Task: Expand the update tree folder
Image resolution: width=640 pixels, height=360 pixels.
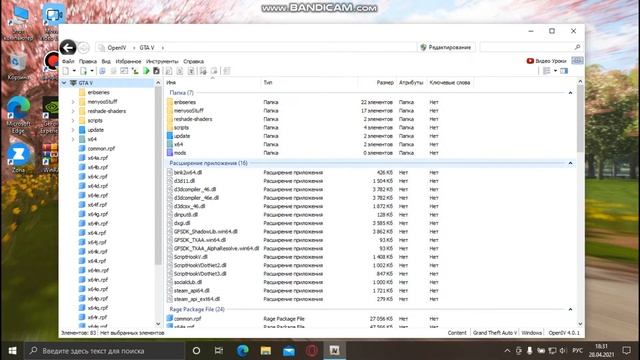Action: [x=73, y=130]
